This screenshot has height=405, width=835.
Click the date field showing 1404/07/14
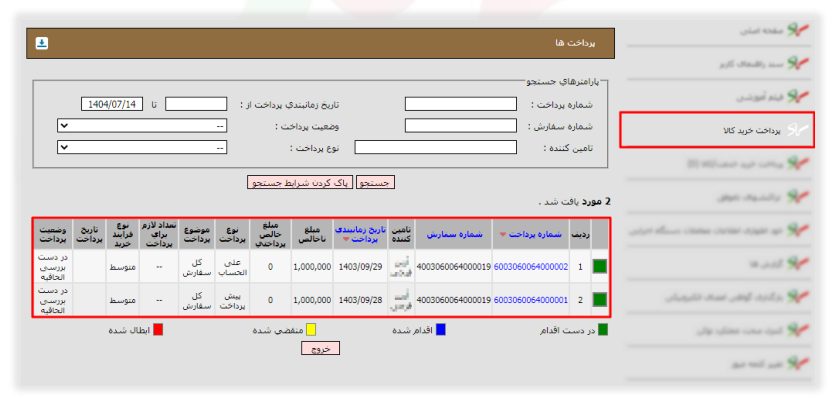point(112,104)
